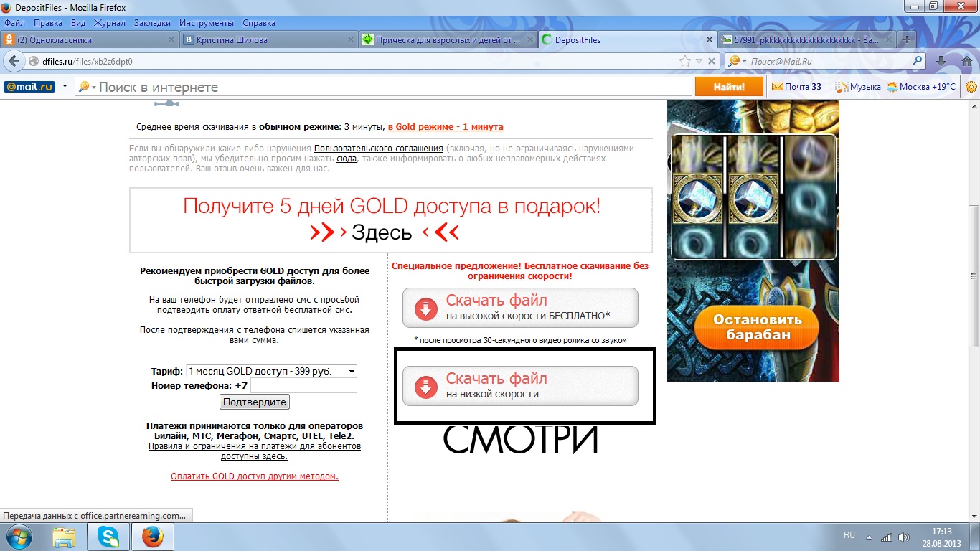
Task: Close the 57991_pkkkk tab
Action: point(890,40)
